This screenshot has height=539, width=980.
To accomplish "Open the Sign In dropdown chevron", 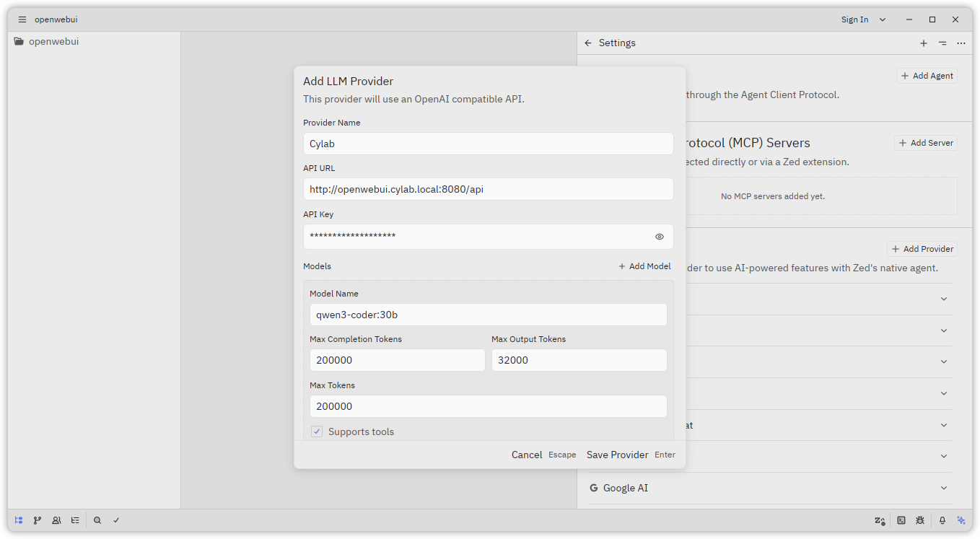I will tap(882, 19).
